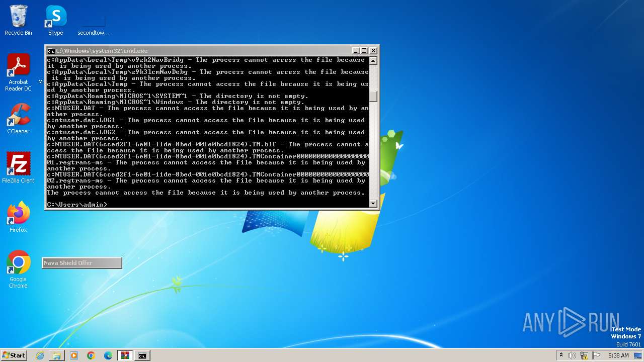Open Internet Explorer from the taskbar

40,355
